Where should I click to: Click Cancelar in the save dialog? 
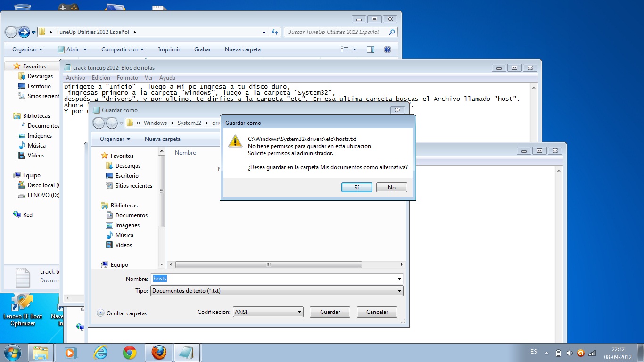(x=377, y=312)
